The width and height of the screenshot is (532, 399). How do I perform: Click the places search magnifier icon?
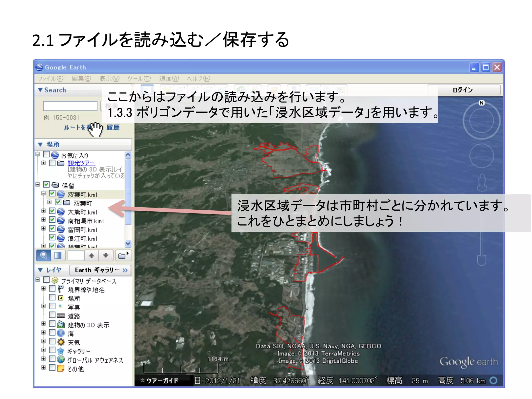43,256
